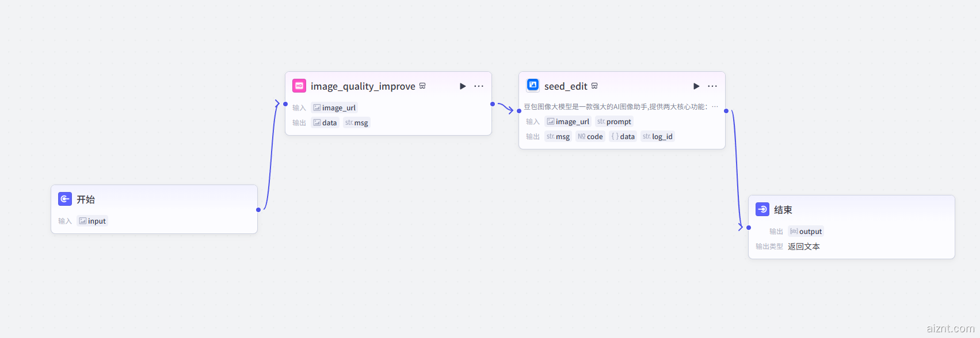The height and width of the screenshot is (338, 980).
Task: Click the plugin badge beside seed_edit title
Action: (x=594, y=86)
